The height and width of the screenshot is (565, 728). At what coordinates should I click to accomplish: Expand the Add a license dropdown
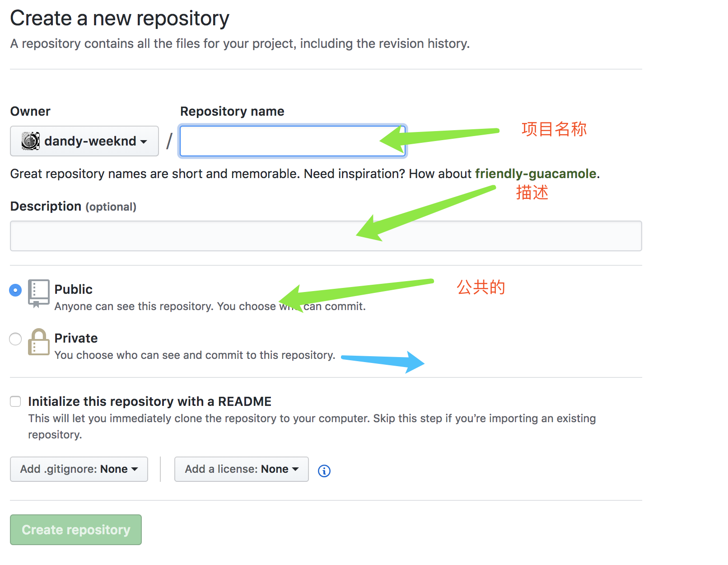(x=242, y=469)
